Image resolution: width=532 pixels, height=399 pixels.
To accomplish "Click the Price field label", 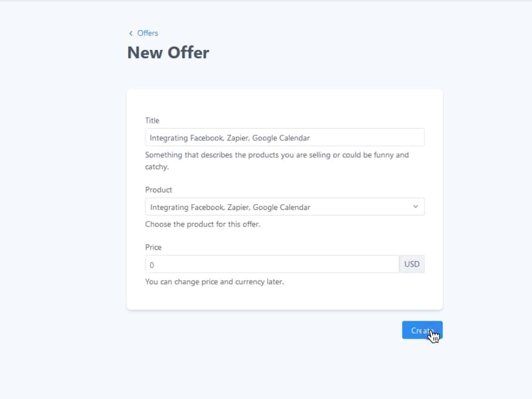I will point(153,247).
